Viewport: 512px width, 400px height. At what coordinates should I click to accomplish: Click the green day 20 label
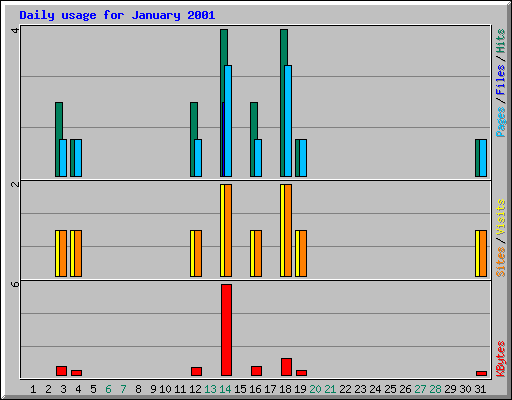click(x=315, y=389)
